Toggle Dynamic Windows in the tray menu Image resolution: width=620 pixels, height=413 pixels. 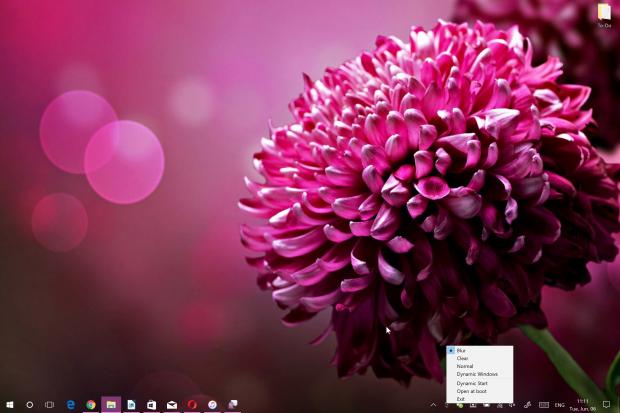(x=480, y=374)
